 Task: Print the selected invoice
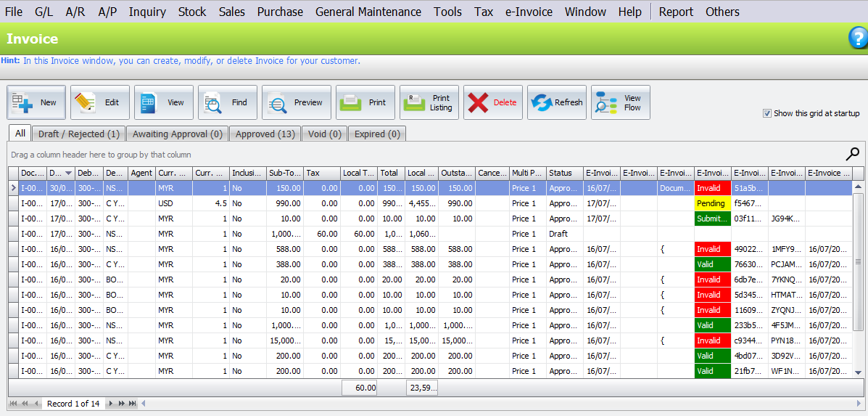click(x=352, y=102)
